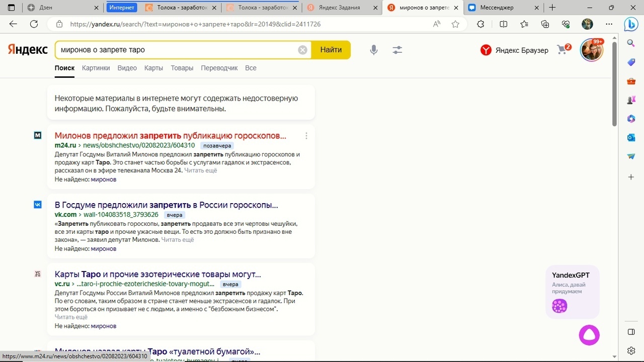Switch to the Картинки search tab

[x=96, y=68]
